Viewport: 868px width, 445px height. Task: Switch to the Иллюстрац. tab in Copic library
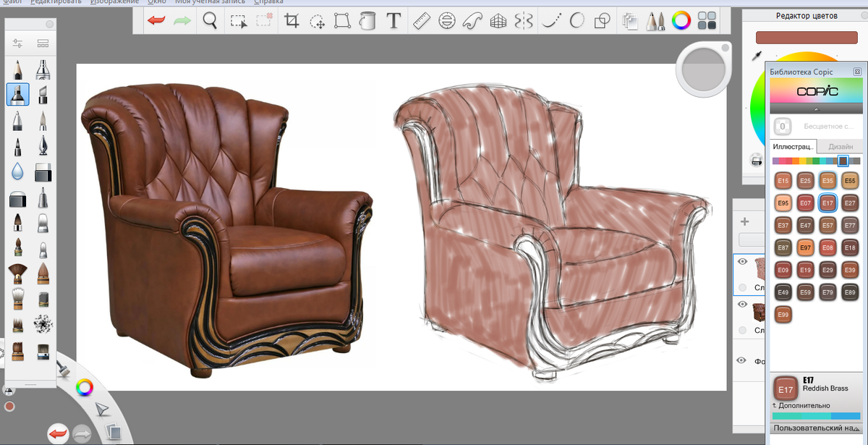(793, 146)
